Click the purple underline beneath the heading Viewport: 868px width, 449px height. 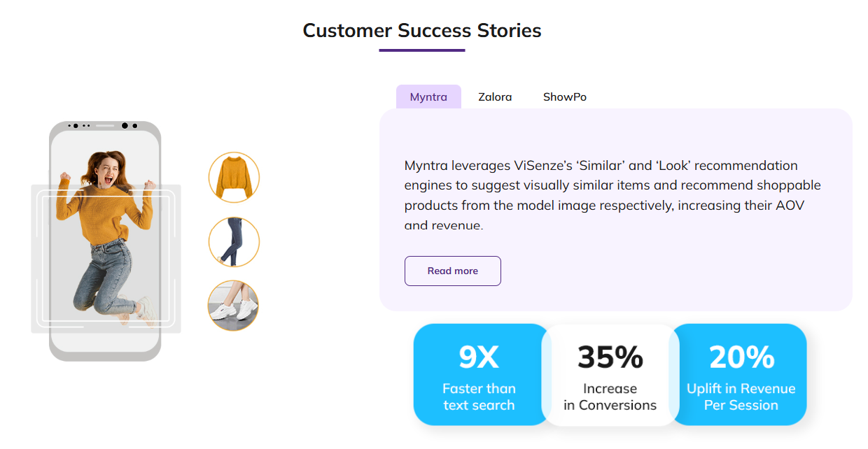(x=422, y=50)
